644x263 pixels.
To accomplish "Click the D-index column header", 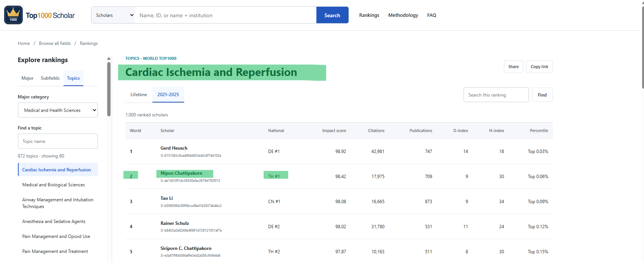I will [461, 131].
